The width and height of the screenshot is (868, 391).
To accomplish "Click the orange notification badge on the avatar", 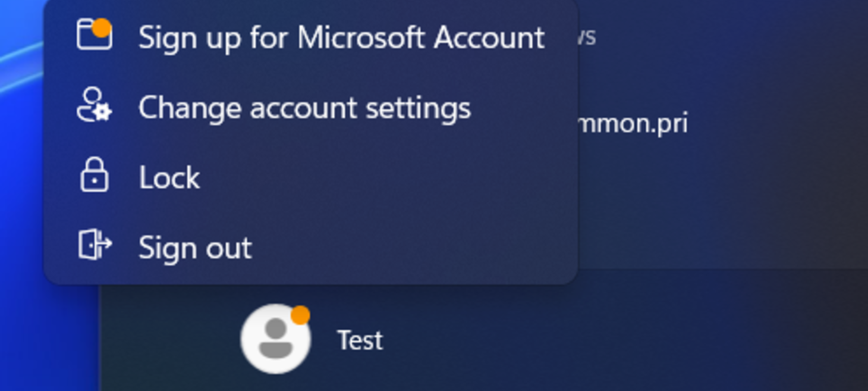I will click(x=300, y=315).
